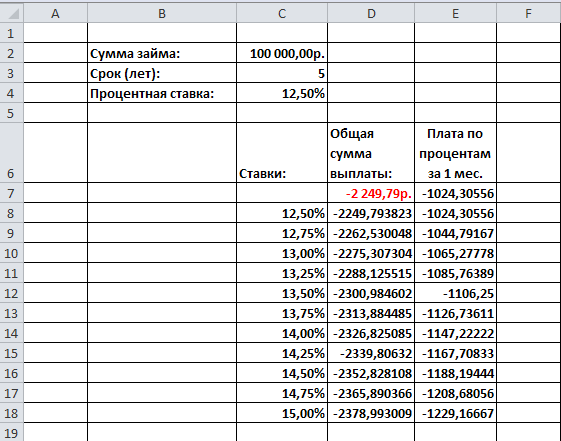Image resolution: width=561 pixels, height=441 pixels.
Task: Click value -2300,984602
Action: tap(371, 293)
